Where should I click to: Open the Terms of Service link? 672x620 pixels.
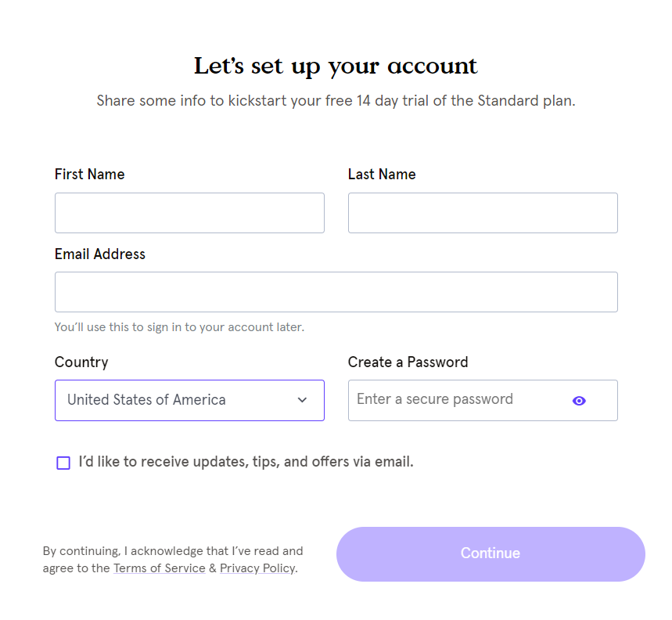(159, 568)
